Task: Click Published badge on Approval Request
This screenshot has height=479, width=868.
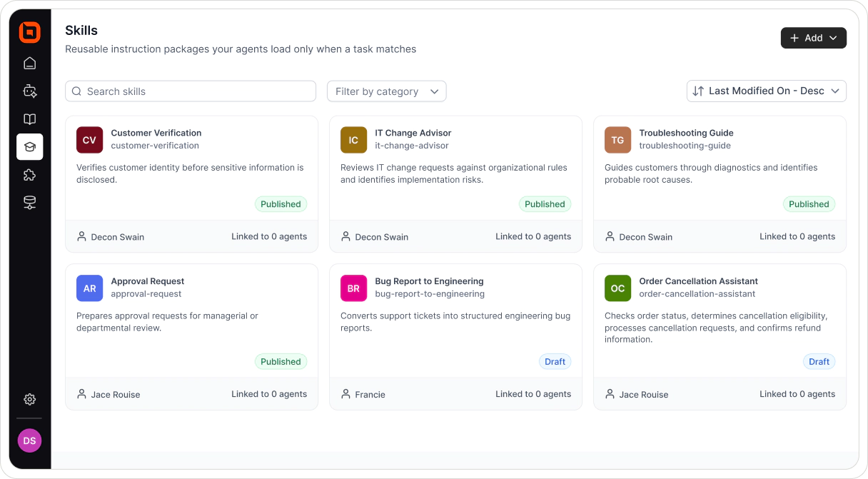Action: [x=281, y=362]
